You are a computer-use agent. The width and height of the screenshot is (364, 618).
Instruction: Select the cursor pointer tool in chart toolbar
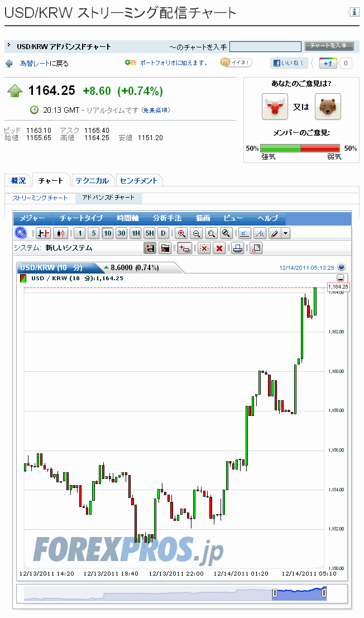point(20,233)
